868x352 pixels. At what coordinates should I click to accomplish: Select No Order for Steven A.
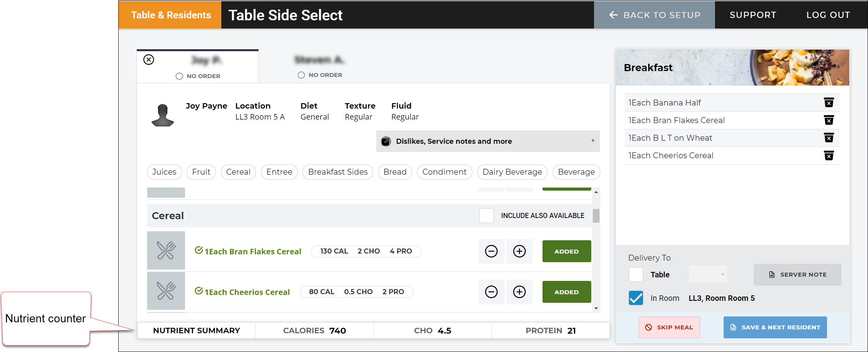301,75
